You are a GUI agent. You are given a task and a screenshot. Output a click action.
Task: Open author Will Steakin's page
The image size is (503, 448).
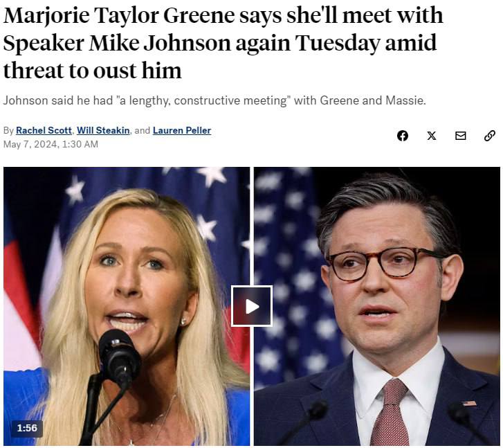tap(103, 130)
